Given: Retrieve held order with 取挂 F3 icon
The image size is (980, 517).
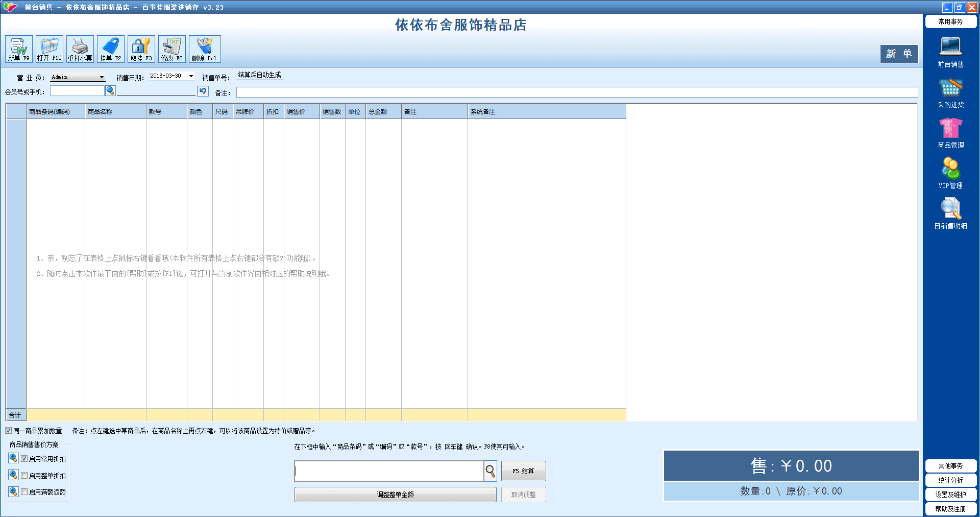Looking at the screenshot, I should (141, 49).
